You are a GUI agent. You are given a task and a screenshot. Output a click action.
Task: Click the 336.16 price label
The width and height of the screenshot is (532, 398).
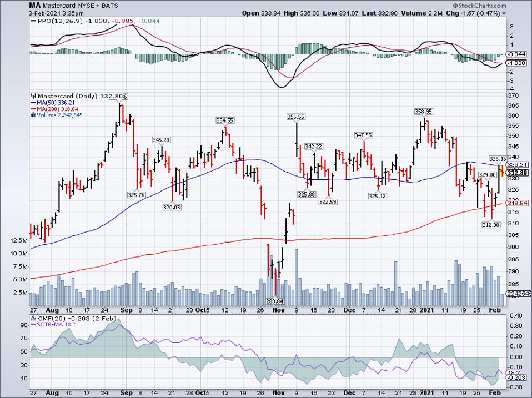pos(498,159)
